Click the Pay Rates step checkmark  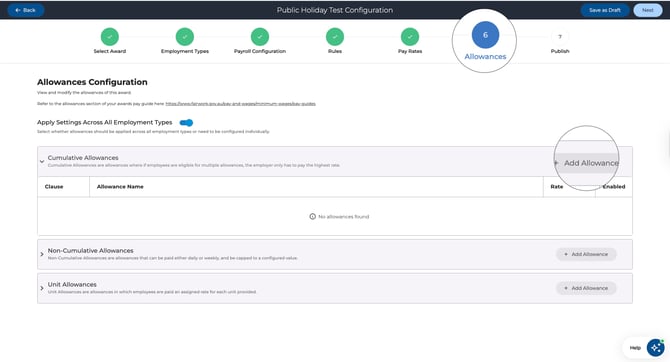410,37
